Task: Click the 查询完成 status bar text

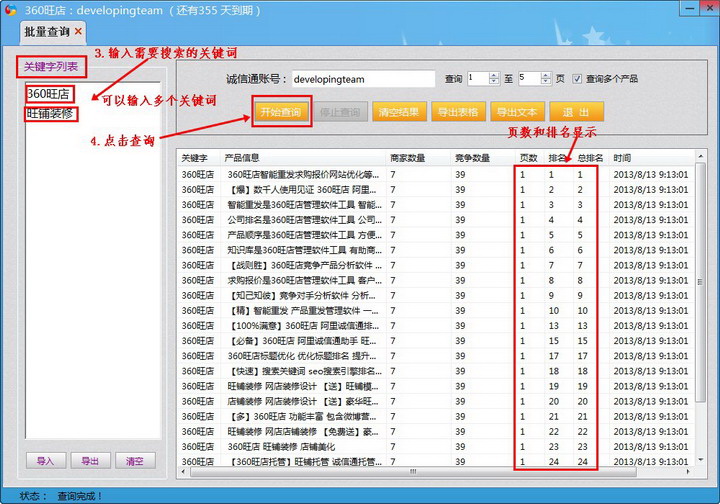Action: (79, 496)
